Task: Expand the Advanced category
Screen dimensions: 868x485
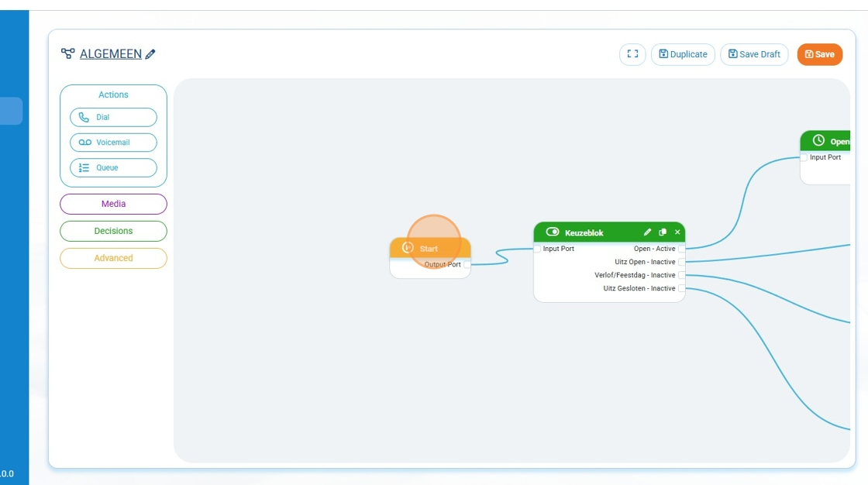Action: [113, 258]
